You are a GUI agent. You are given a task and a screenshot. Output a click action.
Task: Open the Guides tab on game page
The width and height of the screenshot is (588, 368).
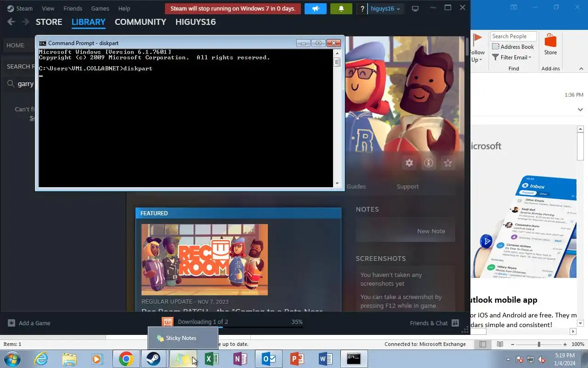pyautogui.click(x=356, y=186)
